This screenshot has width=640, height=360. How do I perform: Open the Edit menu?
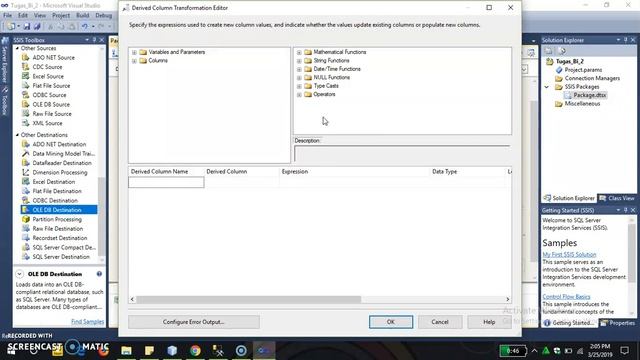(23, 15)
